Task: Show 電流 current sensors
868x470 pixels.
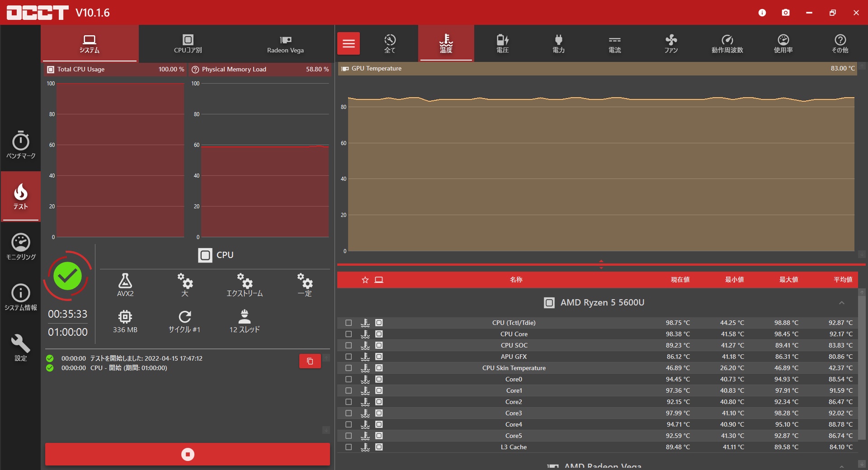Action: click(615, 43)
